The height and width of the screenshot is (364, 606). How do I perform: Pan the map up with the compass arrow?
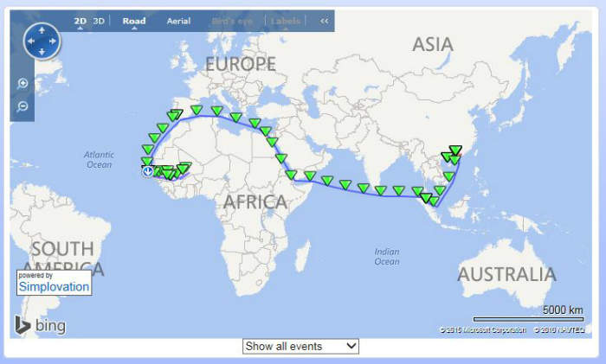pyautogui.click(x=42, y=28)
